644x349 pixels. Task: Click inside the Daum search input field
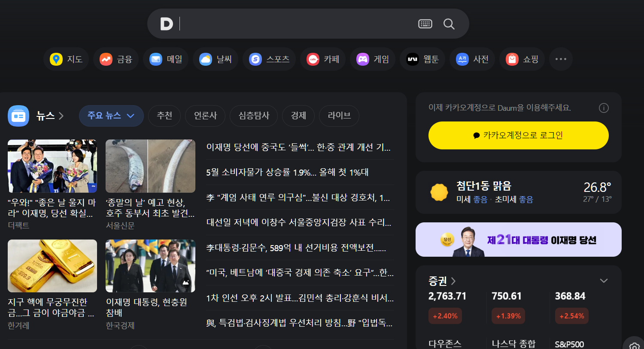pos(296,24)
